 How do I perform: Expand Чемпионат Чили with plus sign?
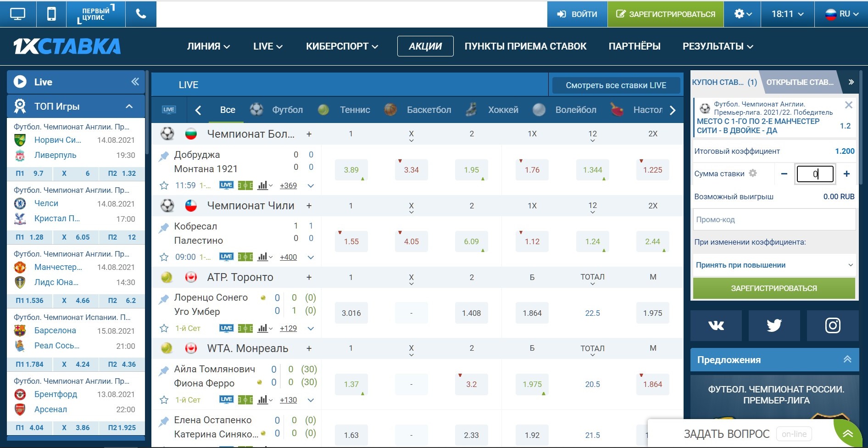pyautogui.click(x=309, y=206)
